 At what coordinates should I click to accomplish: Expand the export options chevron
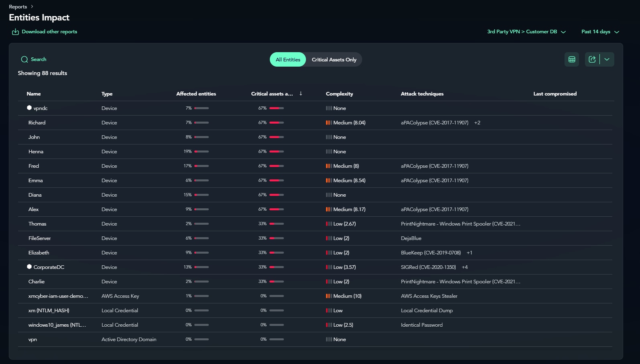coord(607,59)
